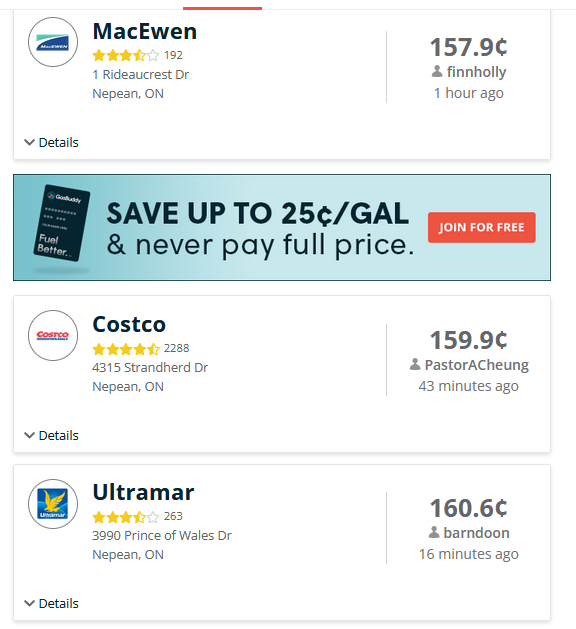The image size is (576, 629).
Task: Click the JOIN FOR FREE button
Action: (x=481, y=227)
